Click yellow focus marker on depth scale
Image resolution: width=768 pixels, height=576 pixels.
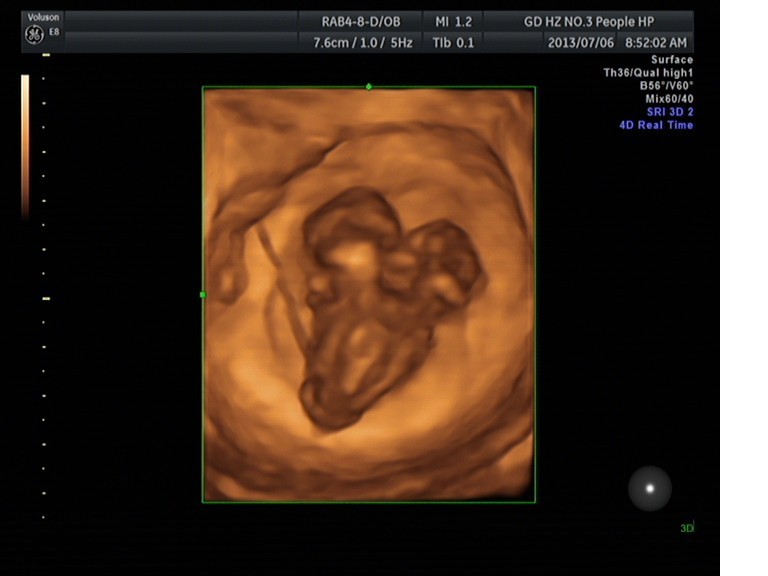(45, 298)
